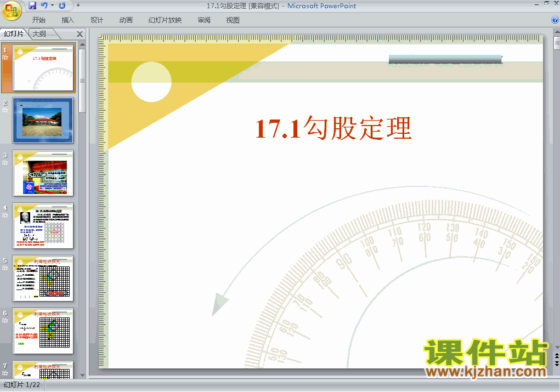Click the Redo/Repeat icon
The width and height of the screenshot is (560, 392).
[x=62, y=5]
